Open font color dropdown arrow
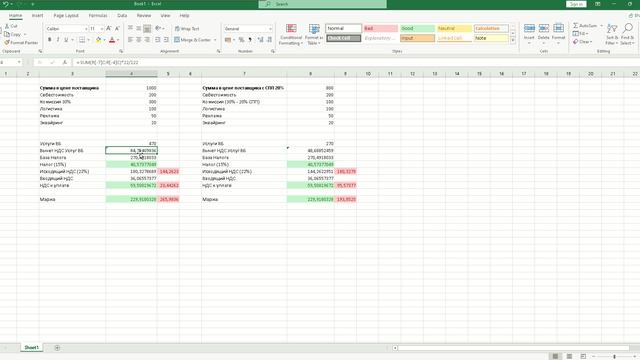The image size is (640, 360). click(x=118, y=40)
